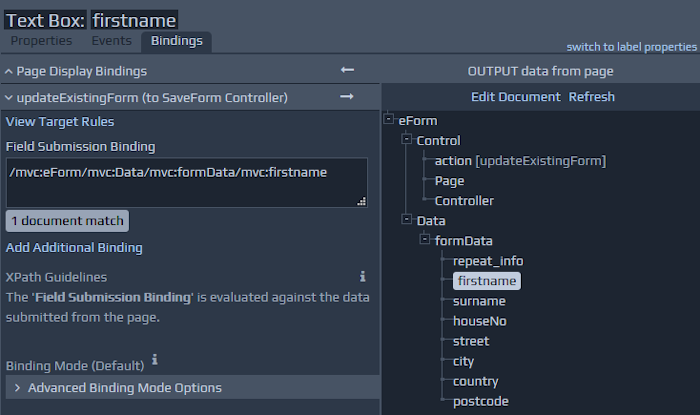The height and width of the screenshot is (415, 700).
Task: Select the Bindings tab
Action: [176, 41]
